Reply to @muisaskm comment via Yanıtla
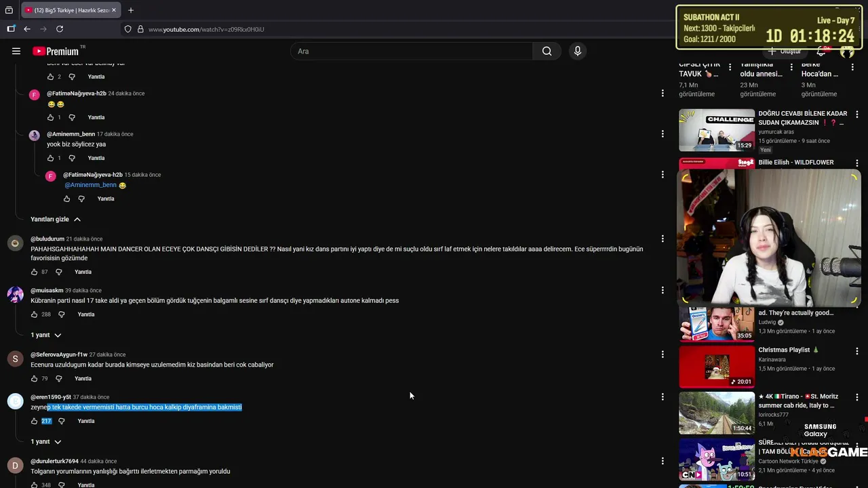The width and height of the screenshot is (868, 488). coord(86,314)
